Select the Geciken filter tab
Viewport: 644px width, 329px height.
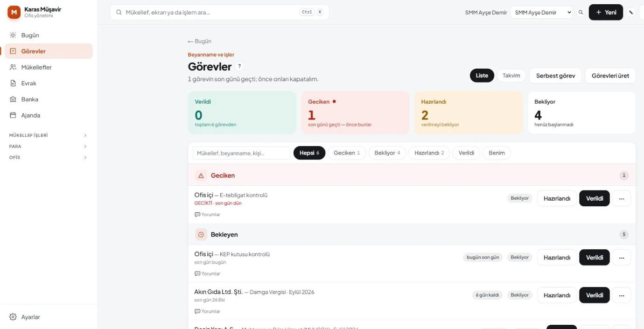click(x=347, y=153)
